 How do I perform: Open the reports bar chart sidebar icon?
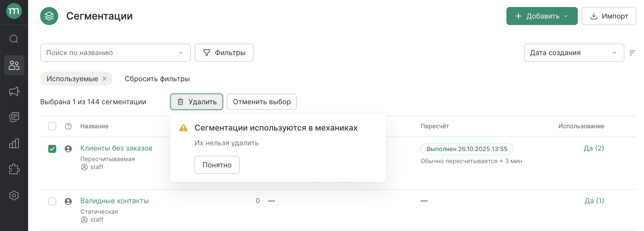click(x=14, y=143)
